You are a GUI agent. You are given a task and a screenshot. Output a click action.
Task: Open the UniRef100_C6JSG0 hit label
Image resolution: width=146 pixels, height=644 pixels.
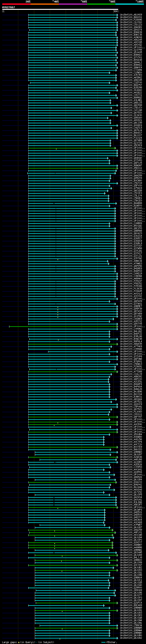point(131,22)
